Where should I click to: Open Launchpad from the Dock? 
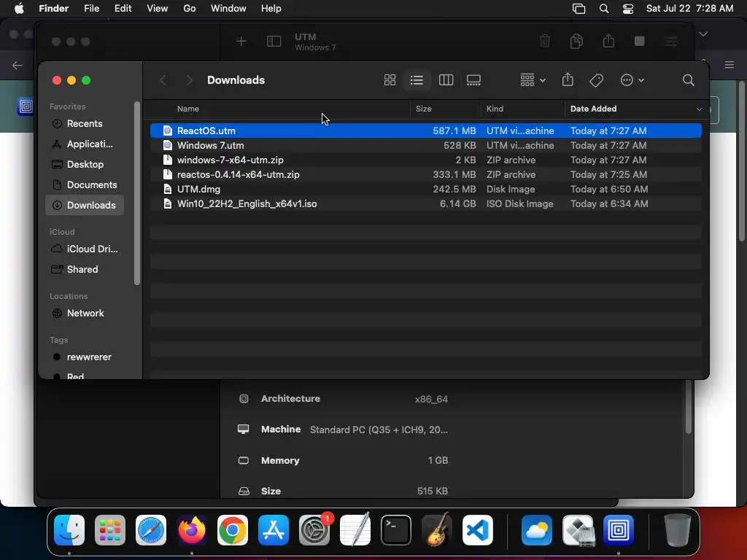pyautogui.click(x=110, y=530)
